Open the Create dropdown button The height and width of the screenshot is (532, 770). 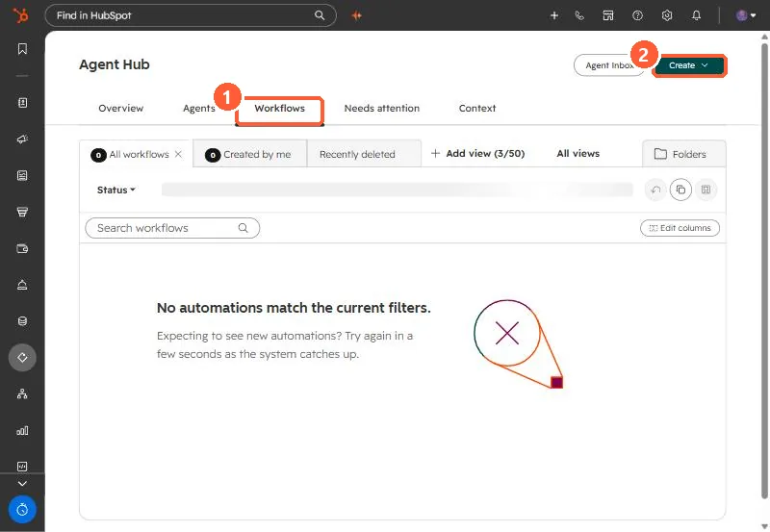(x=689, y=65)
